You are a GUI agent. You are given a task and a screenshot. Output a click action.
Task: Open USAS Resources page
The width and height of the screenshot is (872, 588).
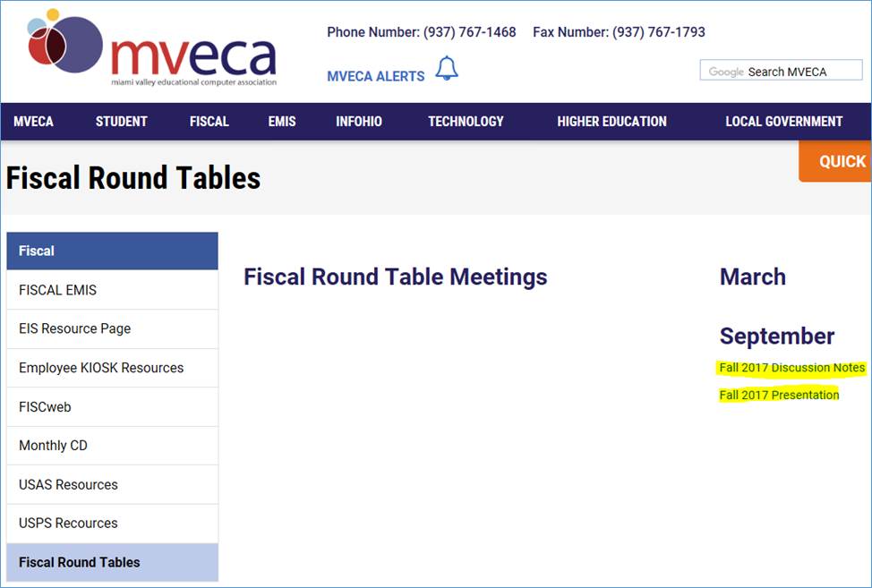(x=68, y=484)
